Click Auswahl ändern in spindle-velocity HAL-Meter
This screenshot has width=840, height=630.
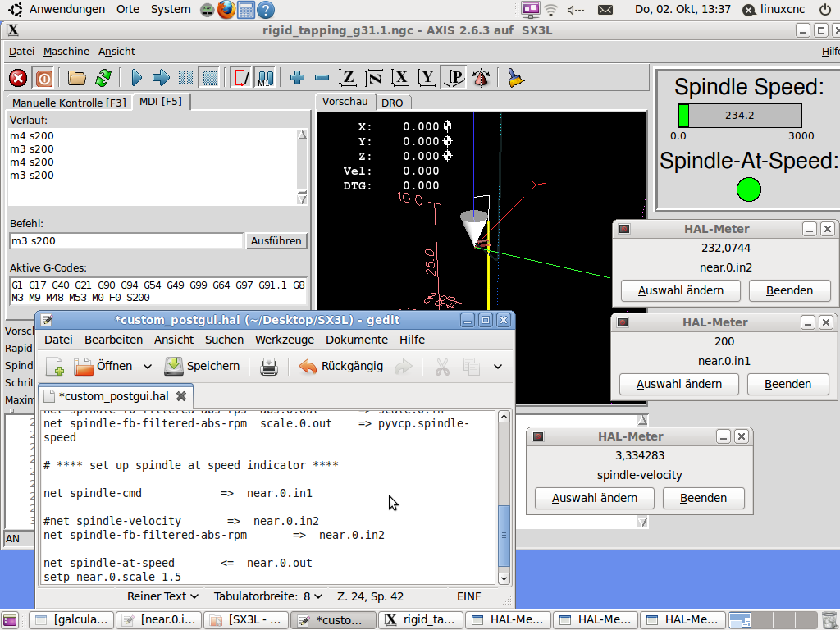coord(594,498)
